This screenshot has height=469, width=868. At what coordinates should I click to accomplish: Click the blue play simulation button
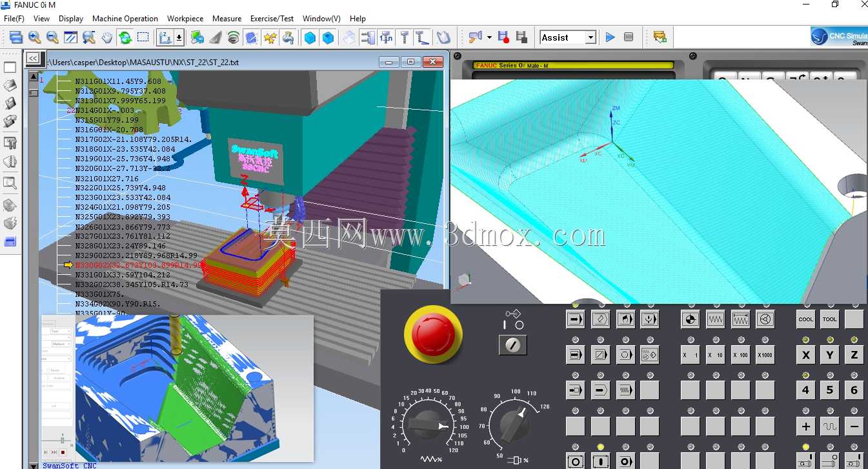coord(610,37)
